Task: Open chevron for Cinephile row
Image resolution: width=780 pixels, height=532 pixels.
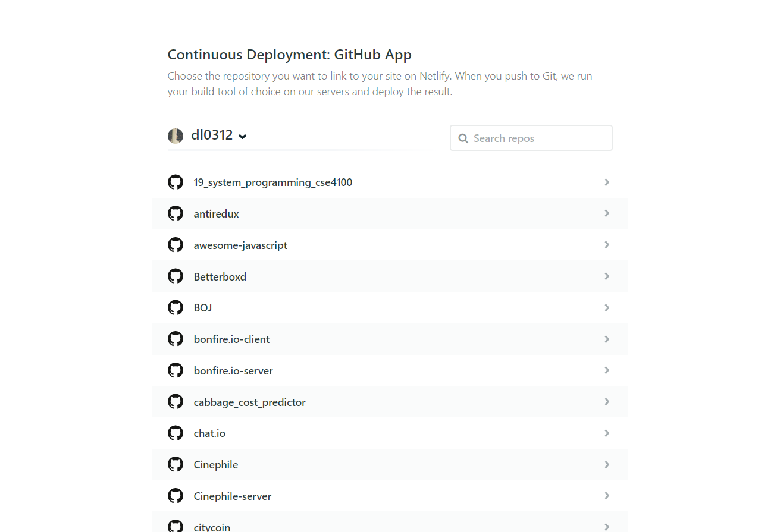Action: coord(607,464)
